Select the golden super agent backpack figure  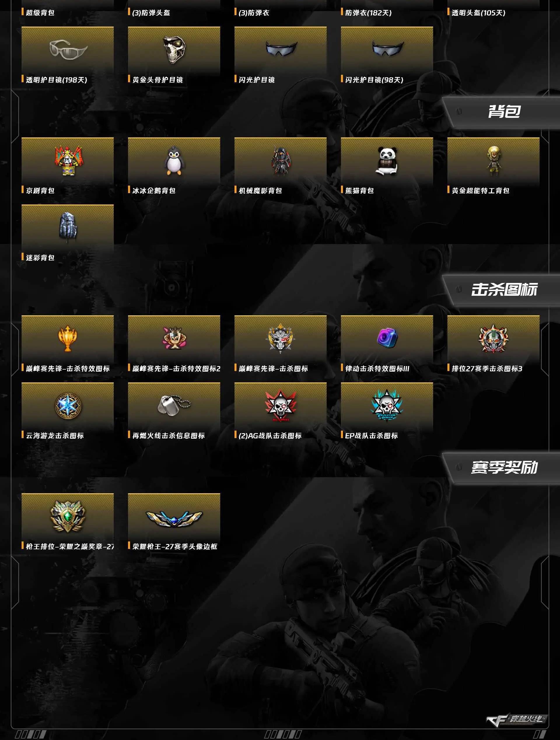(x=494, y=161)
